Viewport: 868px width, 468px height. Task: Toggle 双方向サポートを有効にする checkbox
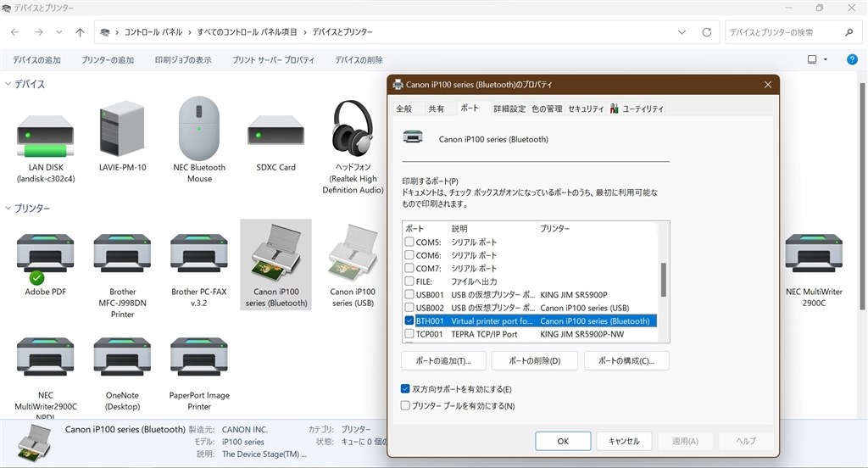coord(405,389)
